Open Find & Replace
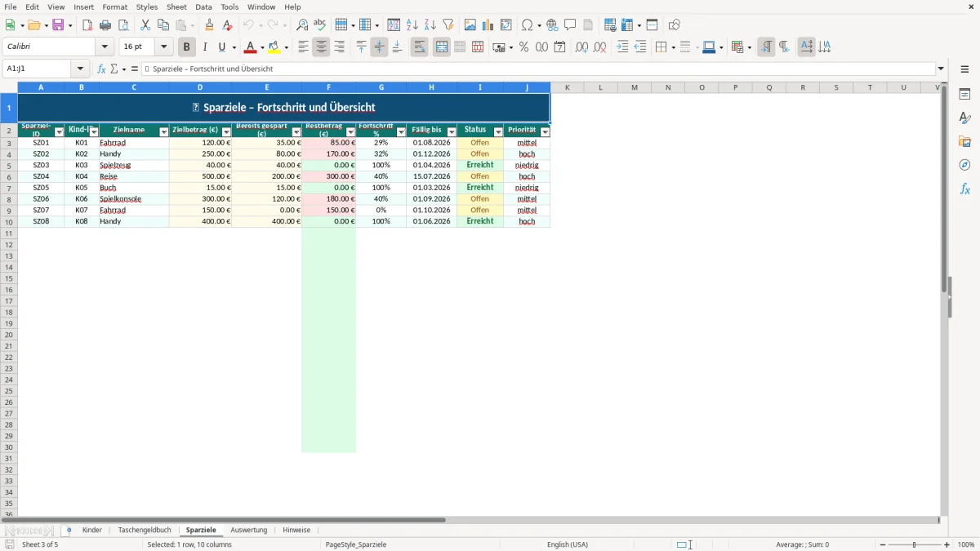 302,25
